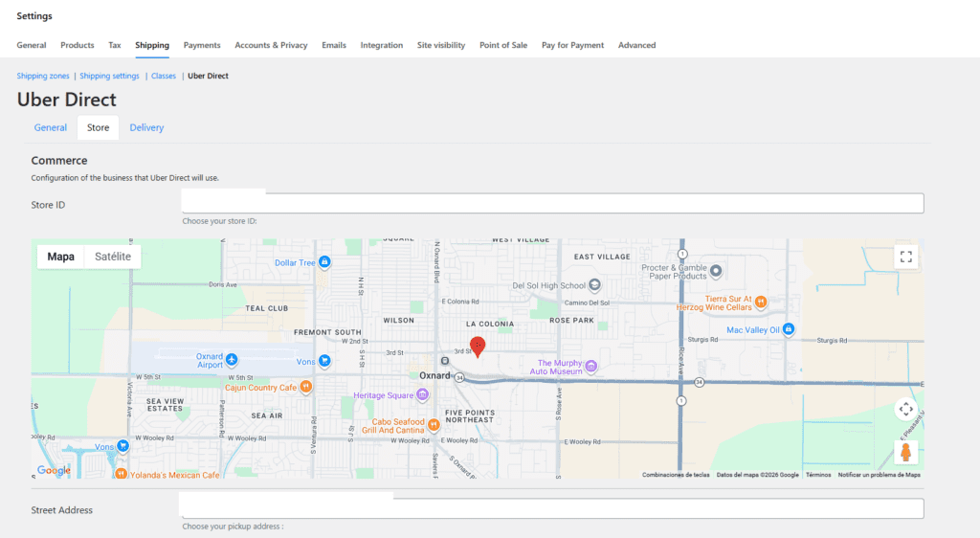
Task: Select the Shipping settings tab
Action: (x=152, y=45)
